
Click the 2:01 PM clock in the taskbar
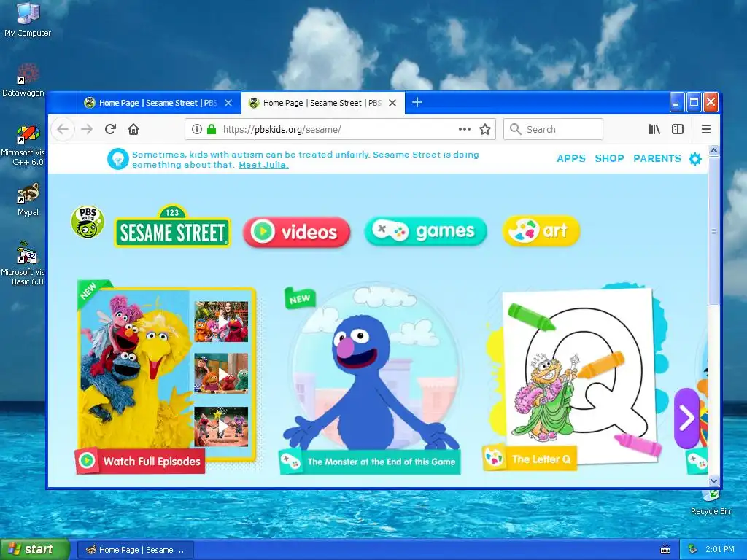(719, 550)
